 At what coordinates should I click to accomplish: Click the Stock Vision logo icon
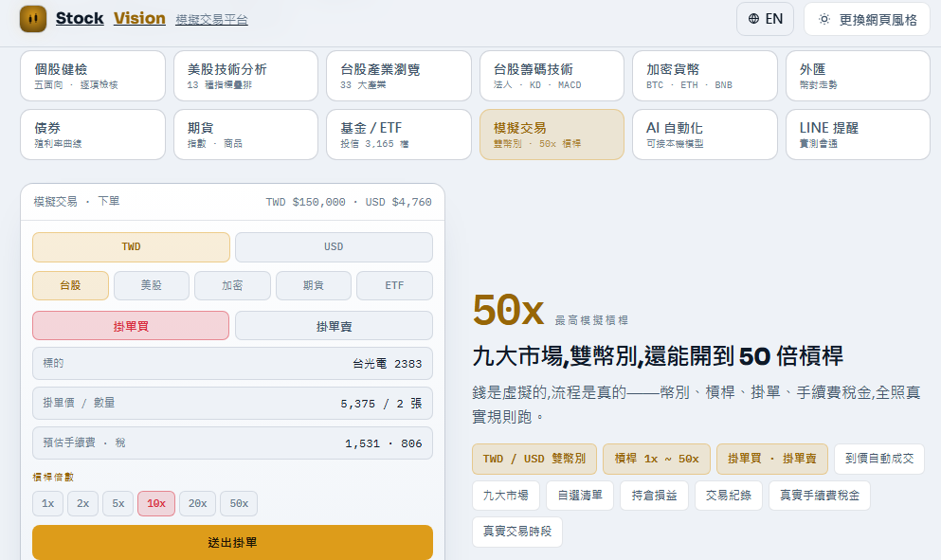click(x=33, y=19)
